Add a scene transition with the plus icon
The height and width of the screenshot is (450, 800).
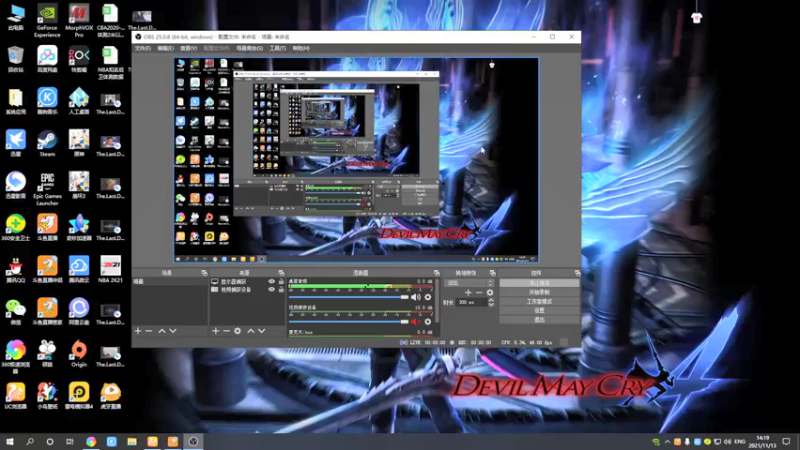coord(468,293)
